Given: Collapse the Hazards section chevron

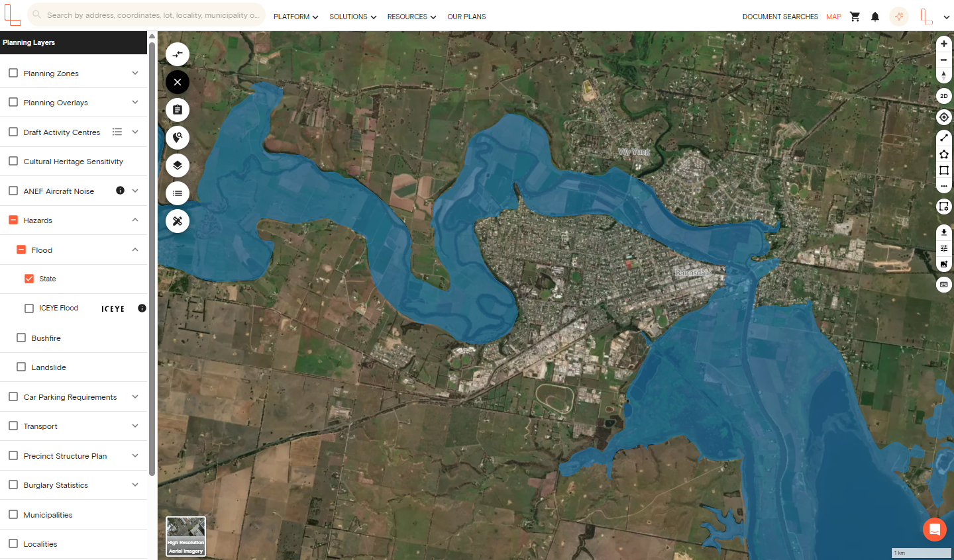Looking at the screenshot, I should (135, 220).
